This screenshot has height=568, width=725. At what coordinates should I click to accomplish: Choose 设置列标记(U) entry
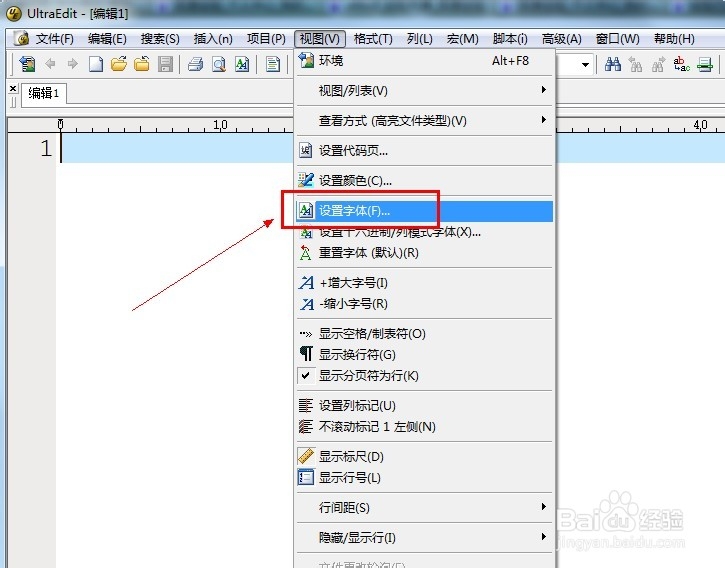(x=424, y=406)
